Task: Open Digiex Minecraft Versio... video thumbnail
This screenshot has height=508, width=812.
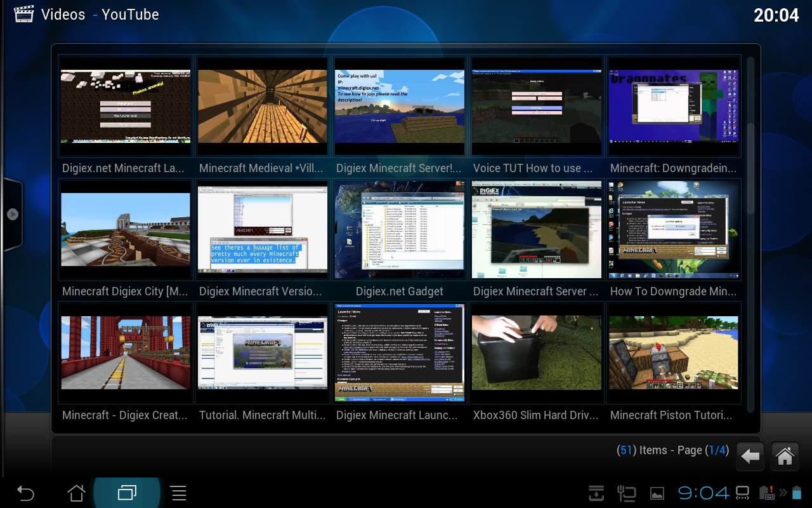Action: pyautogui.click(x=263, y=229)
